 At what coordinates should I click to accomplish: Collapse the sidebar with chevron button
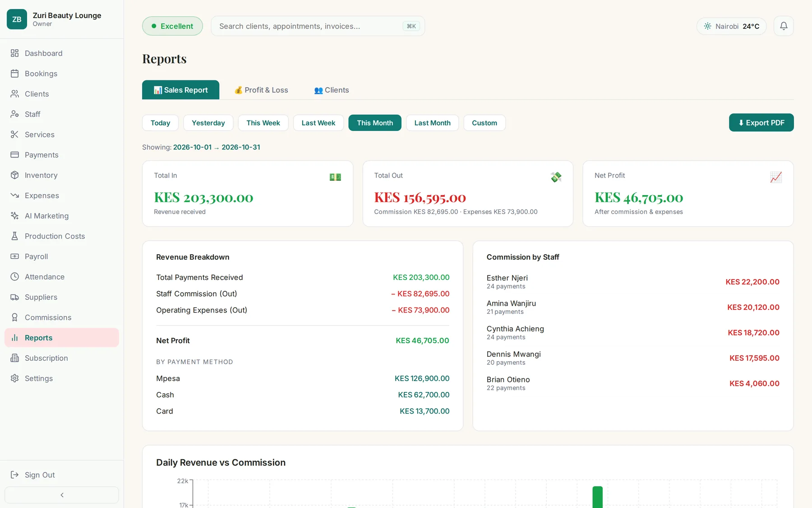62,495
